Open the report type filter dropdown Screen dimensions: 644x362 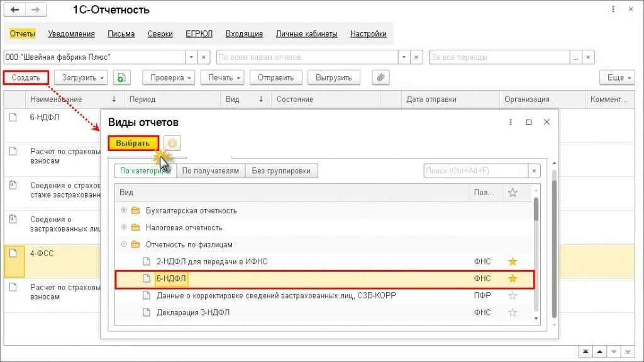pos(404,57)
